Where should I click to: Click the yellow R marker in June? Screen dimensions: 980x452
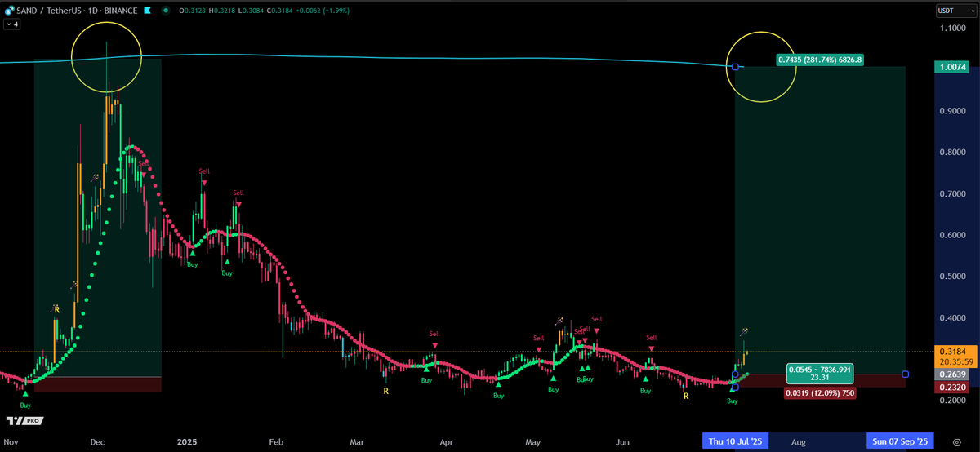click(686, 396)
